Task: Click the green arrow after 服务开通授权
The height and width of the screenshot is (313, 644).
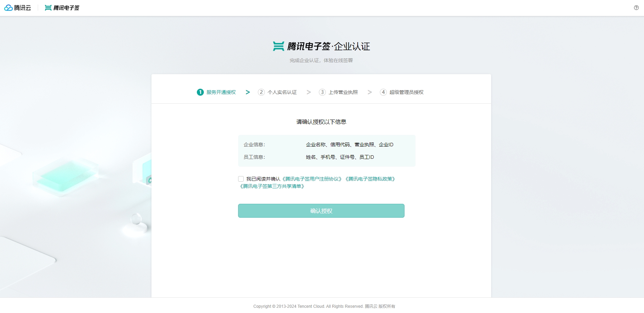Action: 248,92
